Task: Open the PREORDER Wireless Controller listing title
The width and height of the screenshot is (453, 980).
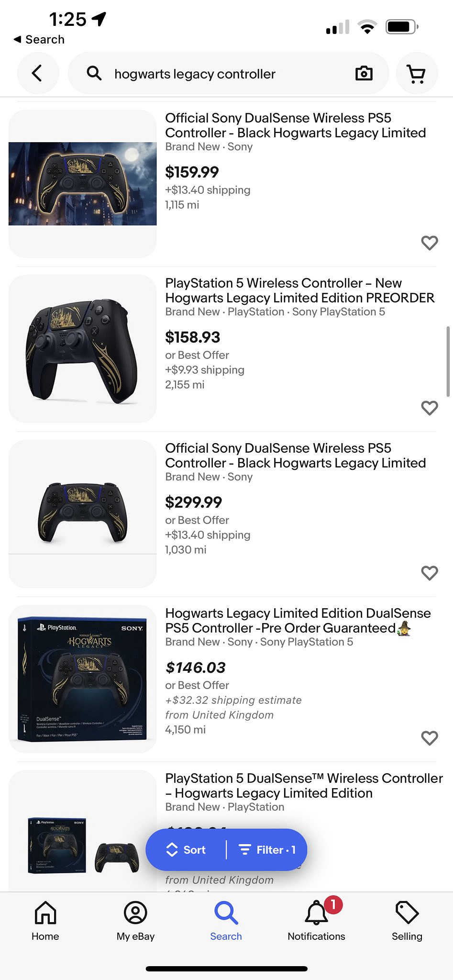Action: tap(299, 290)
